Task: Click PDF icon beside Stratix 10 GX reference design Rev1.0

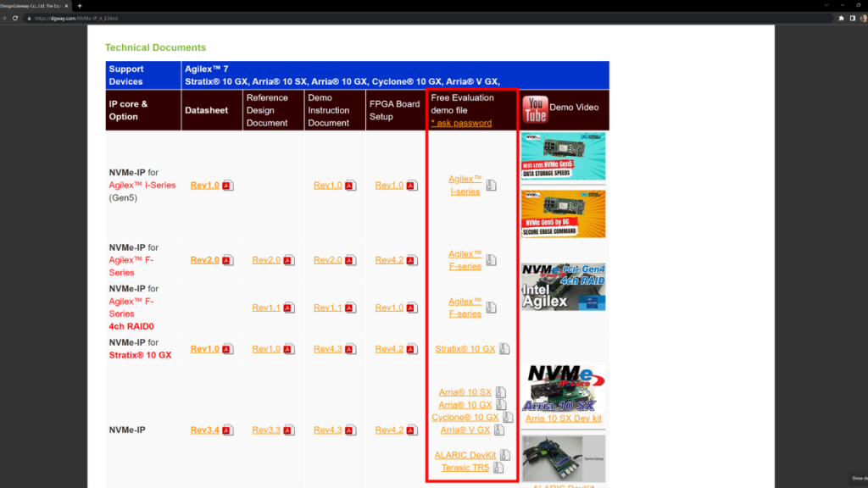Action: (289, 349)
